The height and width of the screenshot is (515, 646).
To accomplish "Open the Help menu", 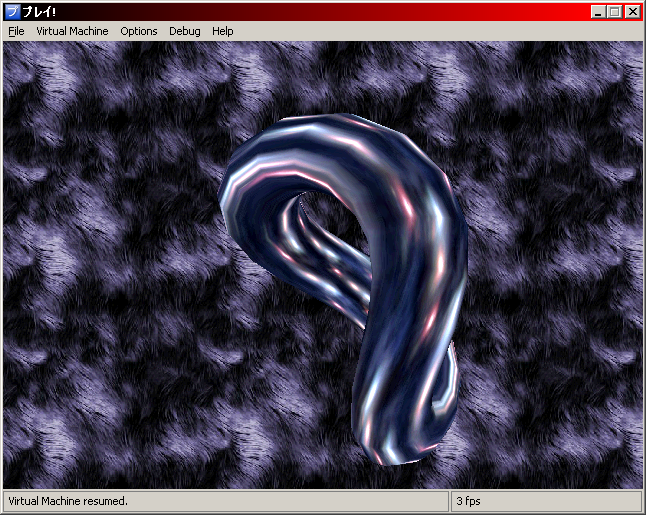I will click(222, 31).
